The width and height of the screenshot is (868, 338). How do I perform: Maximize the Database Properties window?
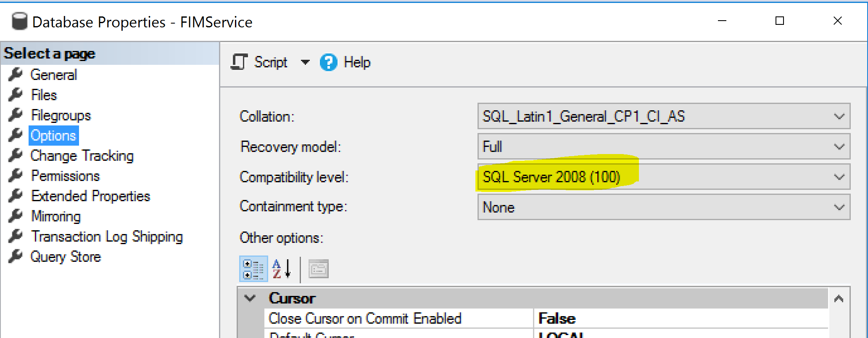tap(780, 21)
